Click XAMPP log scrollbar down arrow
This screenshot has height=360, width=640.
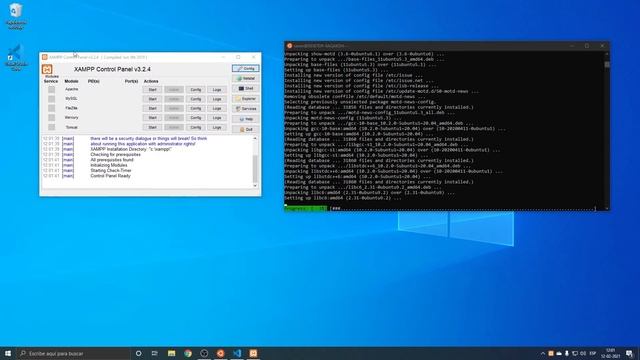click(x=255, y=186)
